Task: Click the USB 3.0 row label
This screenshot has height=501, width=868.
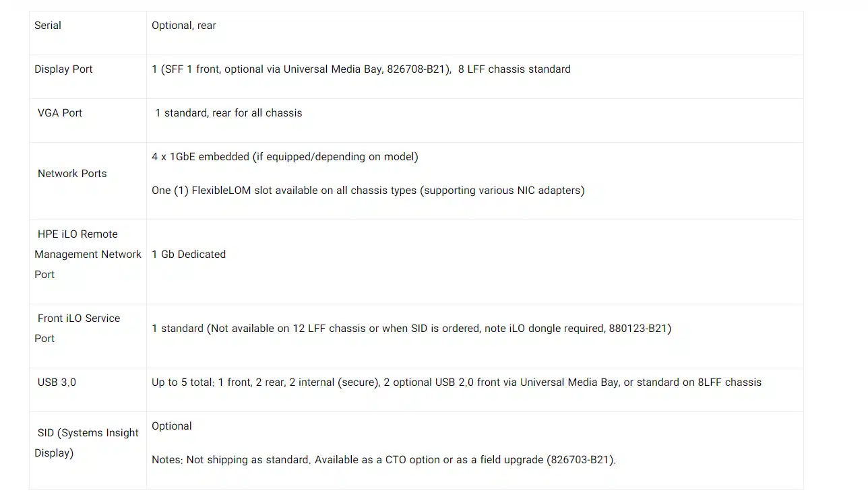Action: point(57,382)
